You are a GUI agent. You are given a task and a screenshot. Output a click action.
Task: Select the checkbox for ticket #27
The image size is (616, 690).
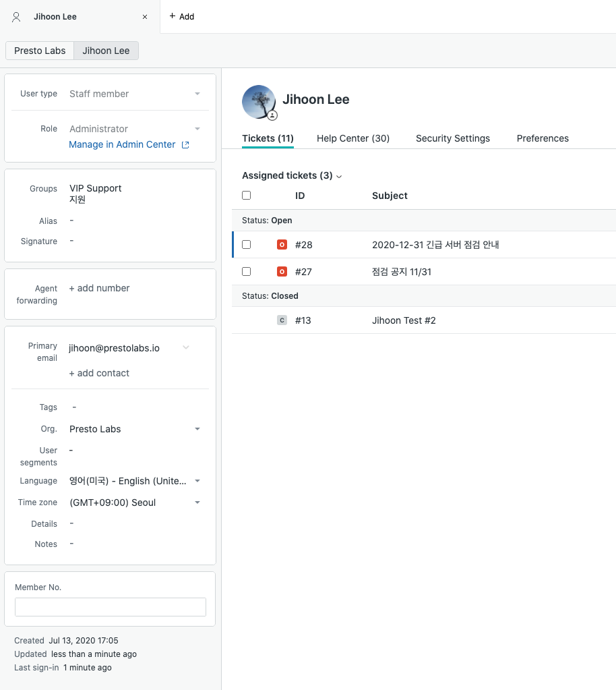click(x=246, y=272)
